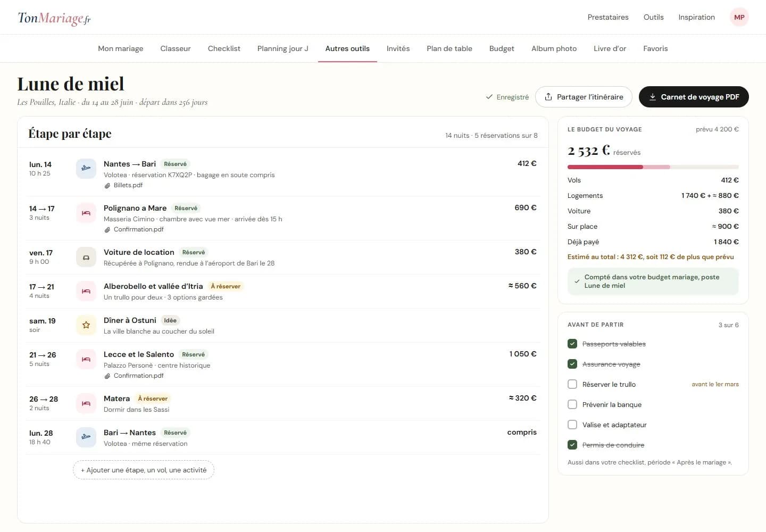Click the car icon for Voiture de location
Screen dimensions: 766x532
(x=86, y=257)
